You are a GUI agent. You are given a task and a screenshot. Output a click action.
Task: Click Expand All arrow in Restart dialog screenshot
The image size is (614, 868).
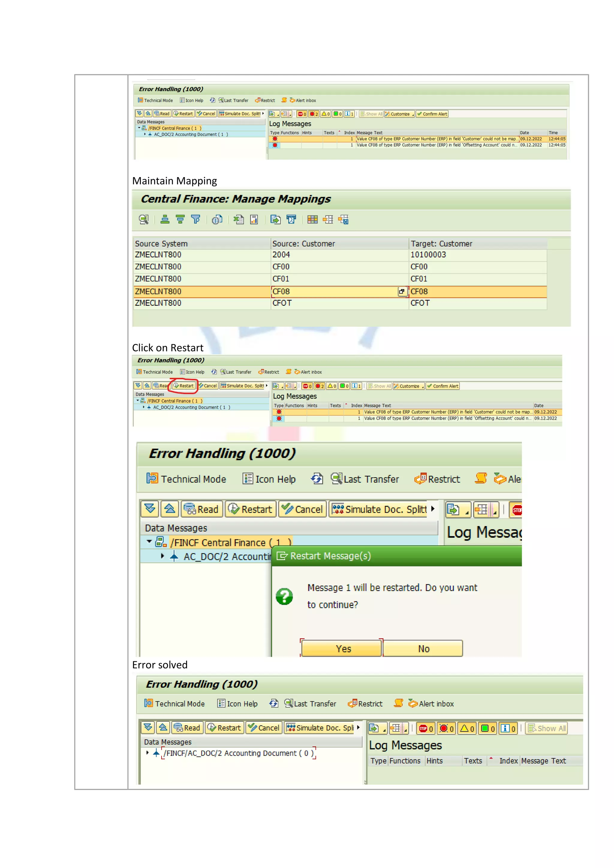pos(150,509)
